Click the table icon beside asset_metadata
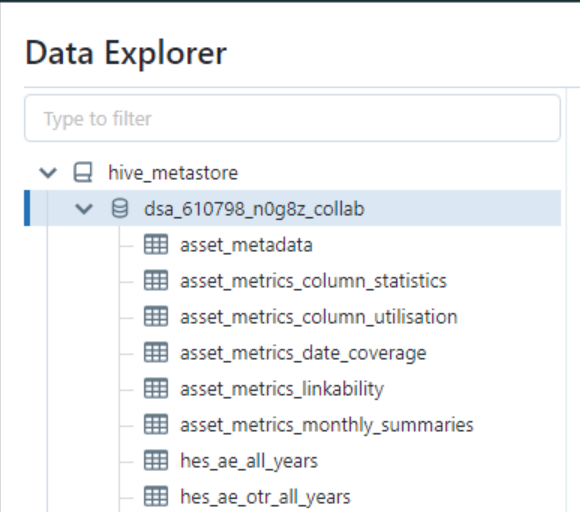 tap(156, 244)
